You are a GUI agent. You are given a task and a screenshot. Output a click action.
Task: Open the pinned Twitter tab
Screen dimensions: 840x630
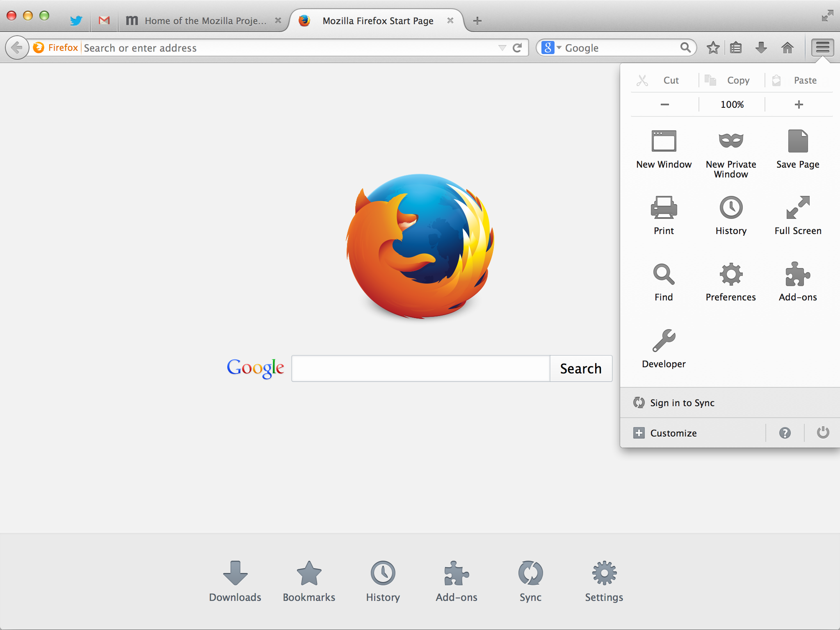pyautogui.click(x=76, y=20)
